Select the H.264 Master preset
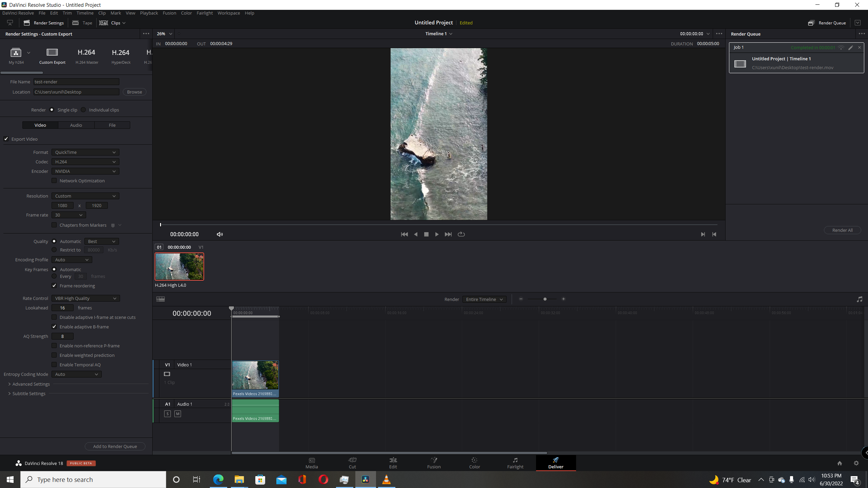This screenshot has height=488, width=868. (x=87, y=56)
